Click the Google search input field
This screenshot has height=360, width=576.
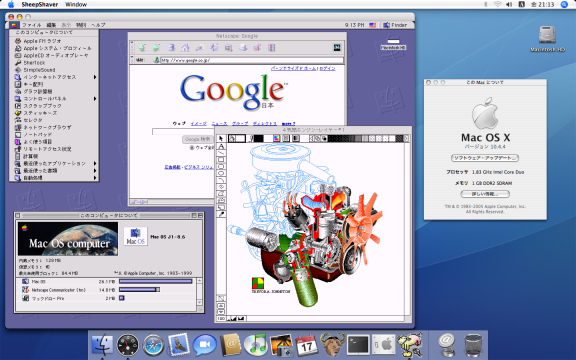click(x=183, y=132)
